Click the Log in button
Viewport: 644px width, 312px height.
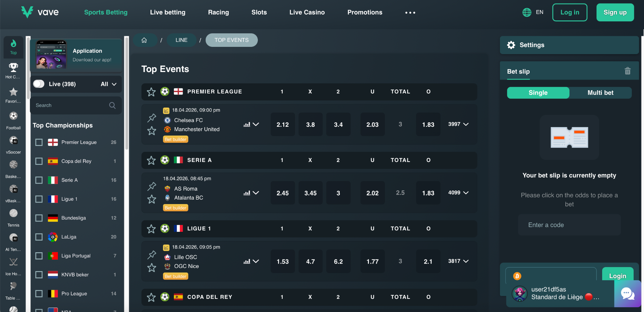tap(570, 12)
